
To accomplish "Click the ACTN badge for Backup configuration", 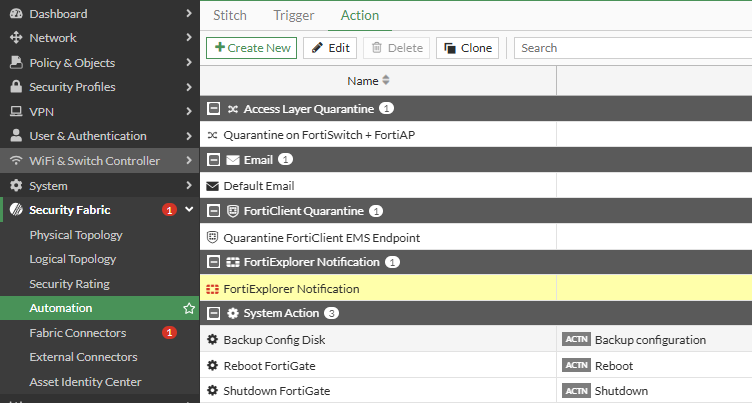I will pos(576,340).
